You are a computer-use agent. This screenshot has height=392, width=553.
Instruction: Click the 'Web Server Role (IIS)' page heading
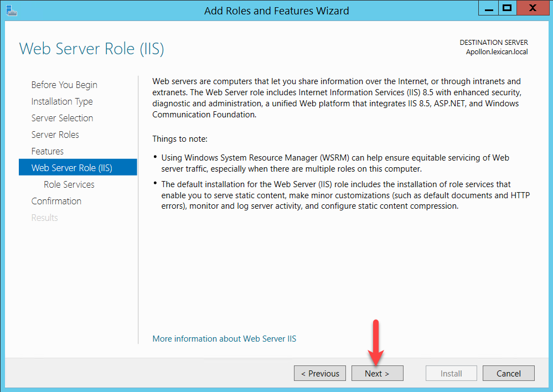[92, 49]
